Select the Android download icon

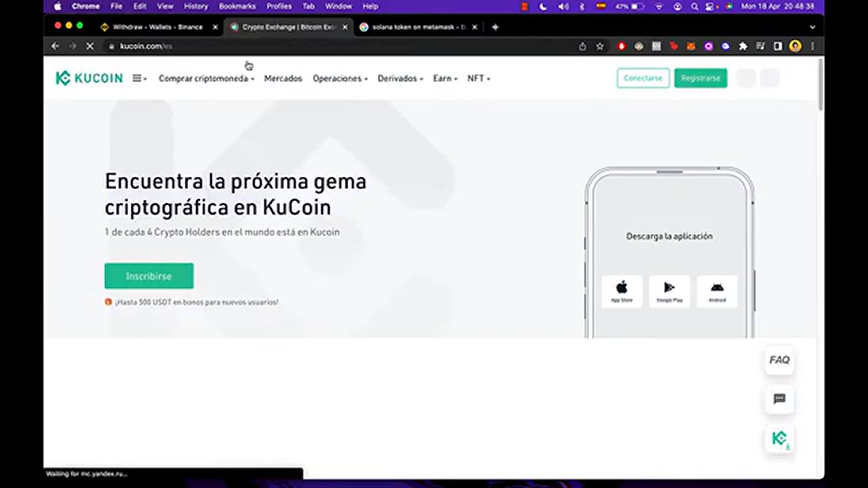717,291
